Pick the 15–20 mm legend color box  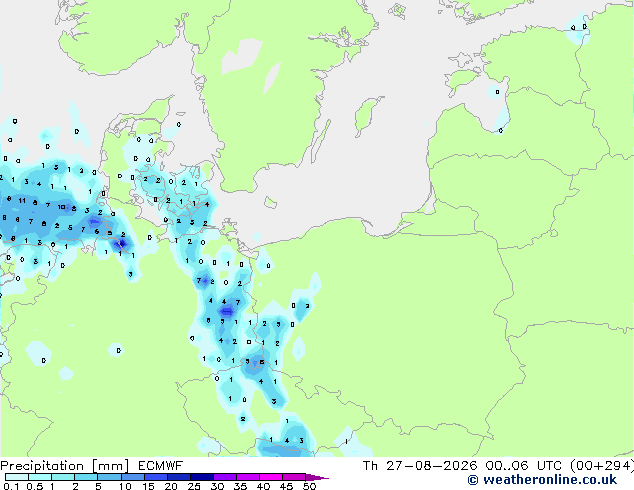click(x=156, y=477)
